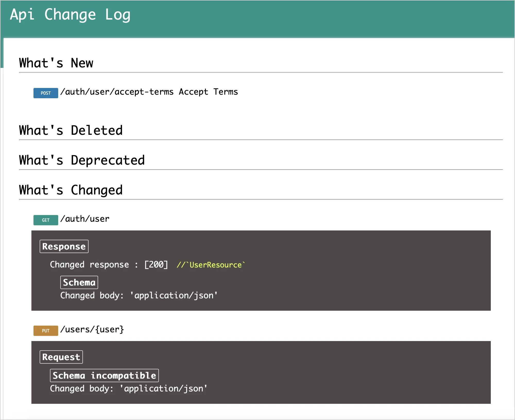Open the /users/{user} endpoint path
The height and width of the screenshot is (420, 515).
coord(92,329)
